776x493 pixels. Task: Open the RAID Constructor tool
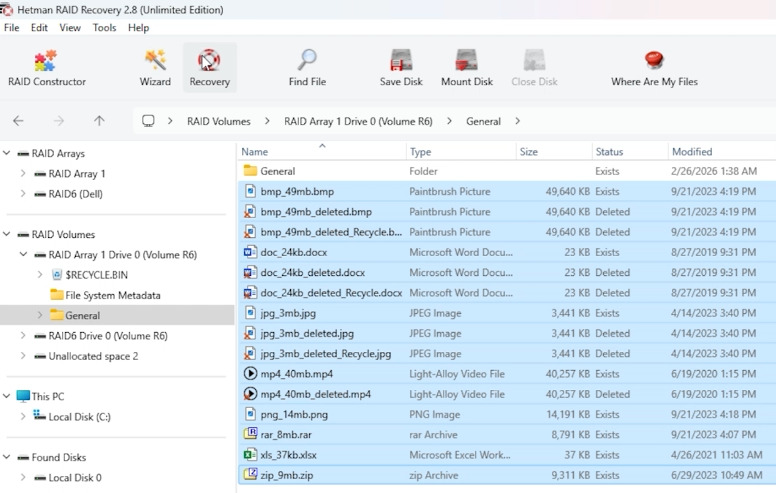tap(47, 68)
